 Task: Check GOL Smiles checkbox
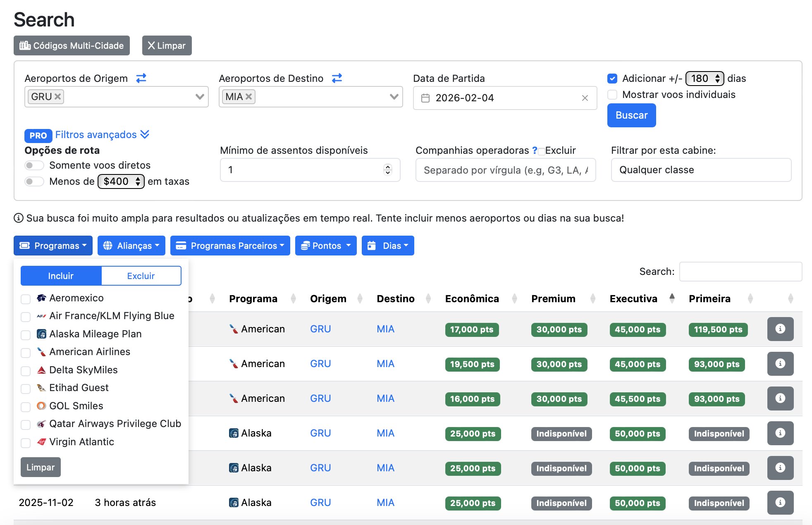coord(26,407)
